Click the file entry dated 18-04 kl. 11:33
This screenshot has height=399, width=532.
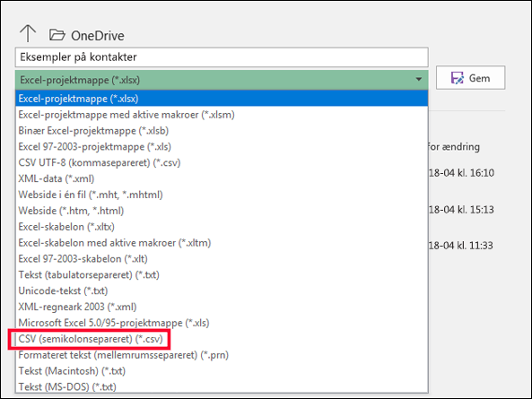[x=461, y=246]
